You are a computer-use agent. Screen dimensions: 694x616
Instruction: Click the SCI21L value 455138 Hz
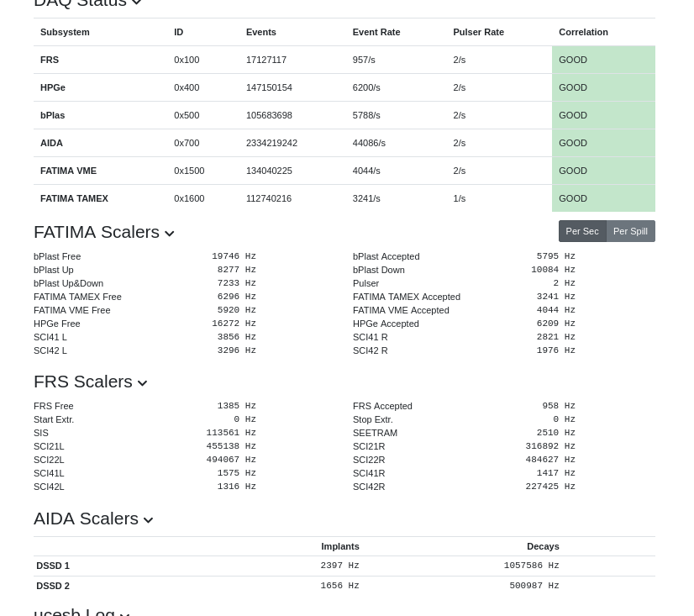(x=231, y=446)
